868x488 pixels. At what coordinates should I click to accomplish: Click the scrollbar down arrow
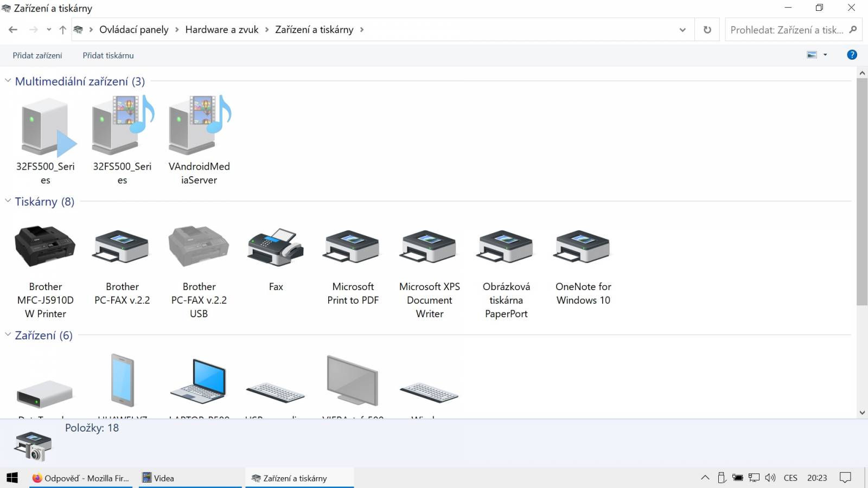tap(862, 413)
